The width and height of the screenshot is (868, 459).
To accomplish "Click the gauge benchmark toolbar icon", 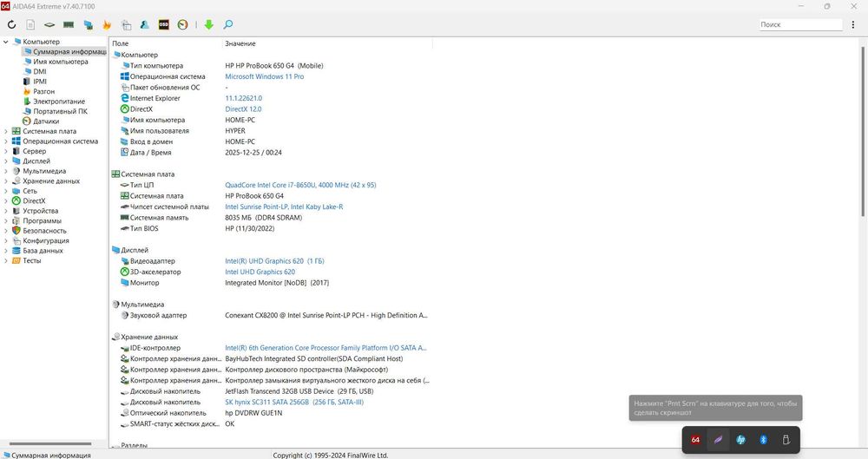I will pyautogui.click(x=182, y=24).
